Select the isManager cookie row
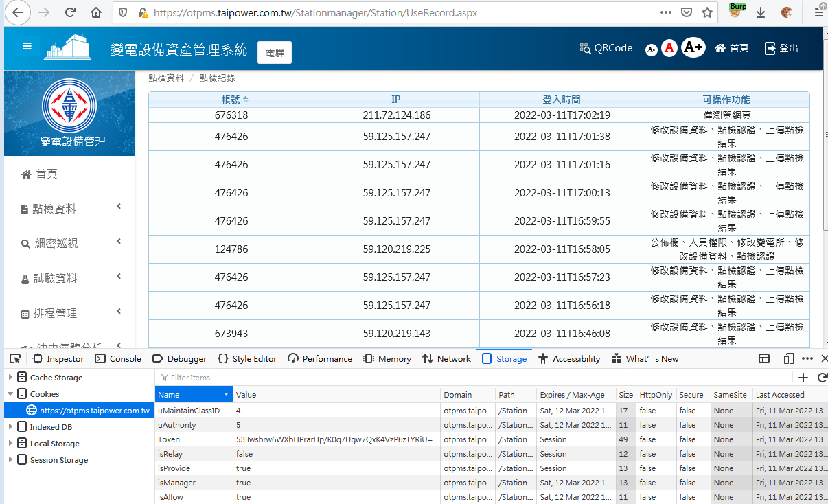This screenshot has width=828, height=504. pyautogui.click(x=492, y=483)
